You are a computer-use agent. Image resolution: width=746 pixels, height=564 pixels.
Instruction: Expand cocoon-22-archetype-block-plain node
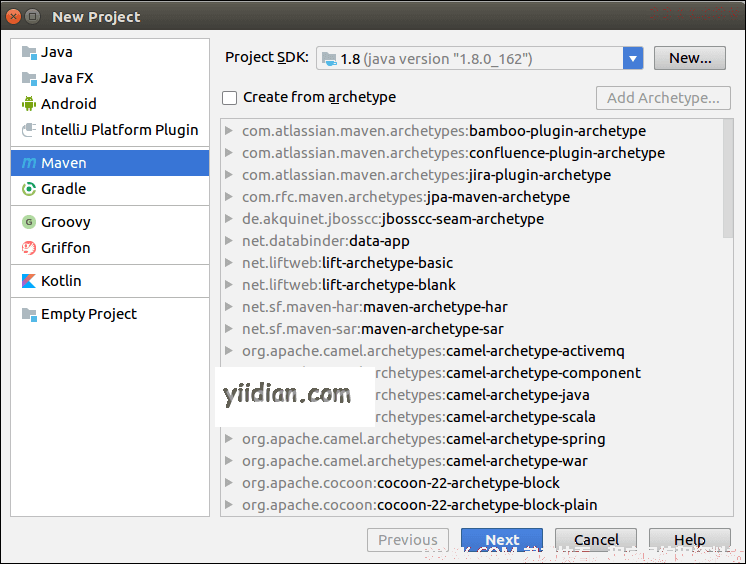click(229, 505)
